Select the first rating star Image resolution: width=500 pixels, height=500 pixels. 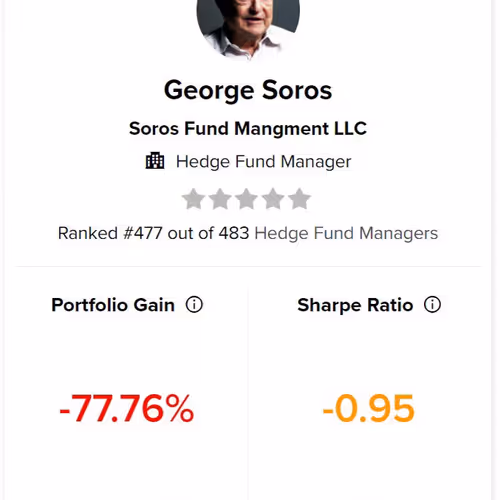coord(193,199)
